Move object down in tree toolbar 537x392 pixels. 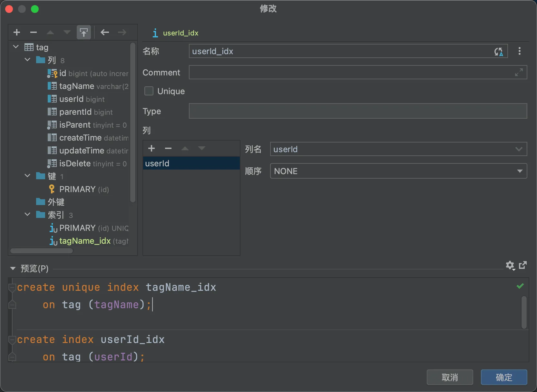tap(67, 32)
